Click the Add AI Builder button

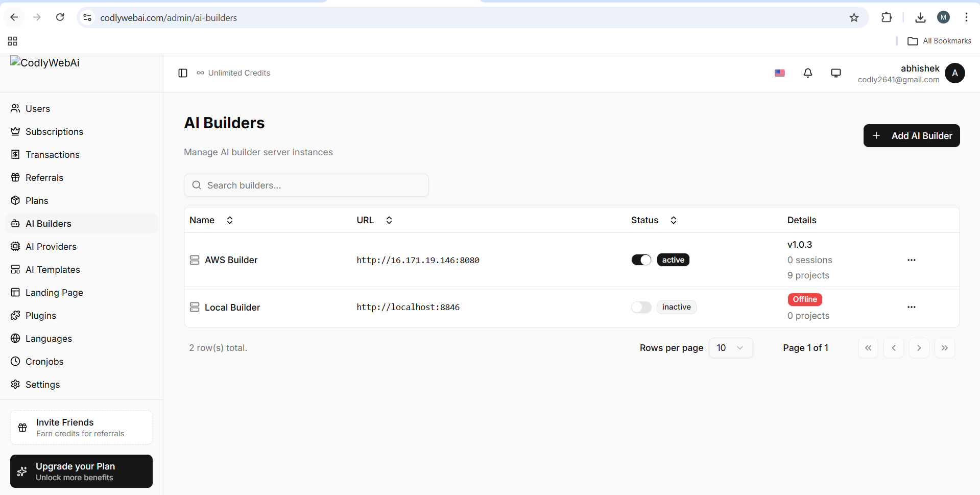[911, 136]
